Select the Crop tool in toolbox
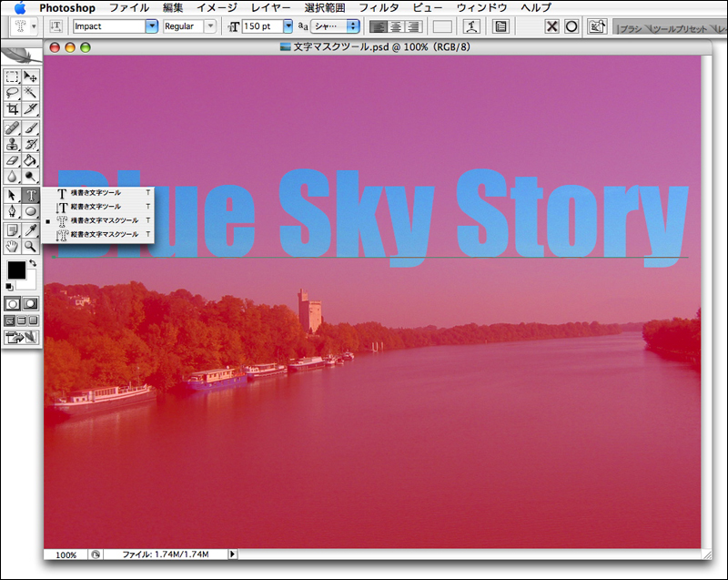The width and height of the screenshot is (728, 580). tap(13, 108)
